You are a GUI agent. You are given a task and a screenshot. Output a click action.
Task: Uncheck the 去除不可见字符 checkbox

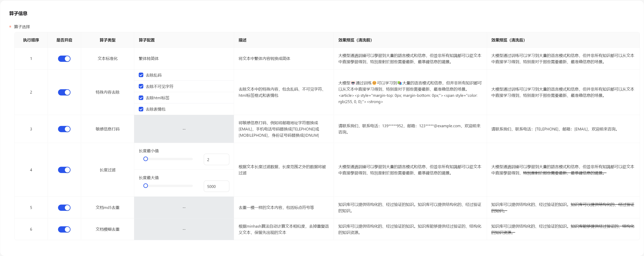141,86
